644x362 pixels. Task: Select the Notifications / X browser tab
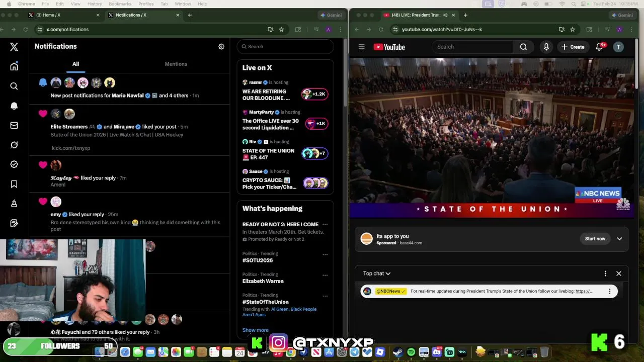coord(144,15)
